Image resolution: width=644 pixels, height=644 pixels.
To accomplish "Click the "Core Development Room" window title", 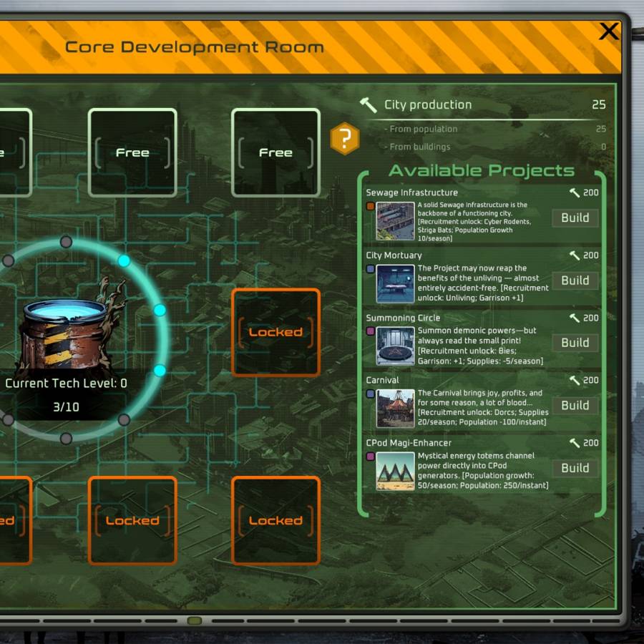I will click(194, 47).
